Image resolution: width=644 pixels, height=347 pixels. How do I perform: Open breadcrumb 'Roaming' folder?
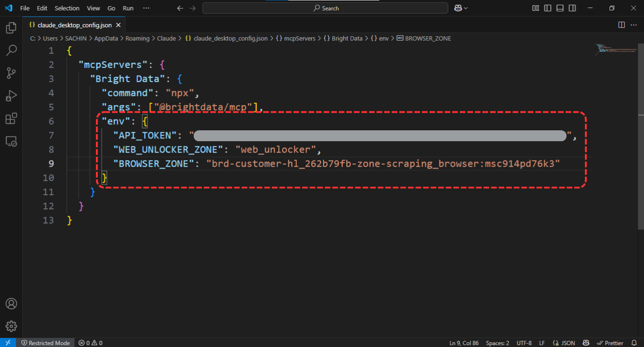coord(137,38)
